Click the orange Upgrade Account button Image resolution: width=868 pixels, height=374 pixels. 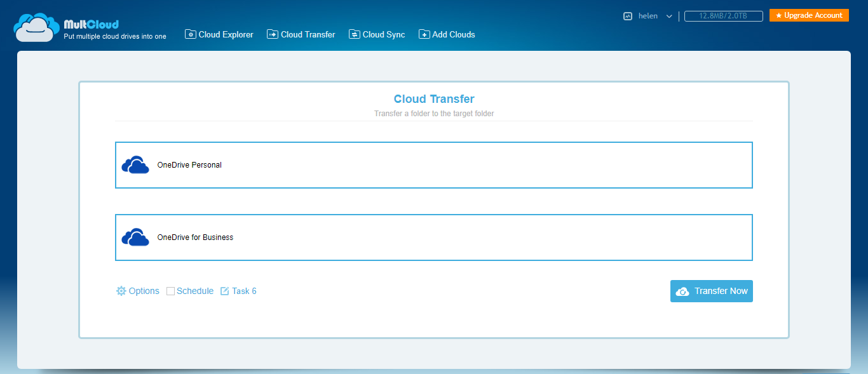(x=809, y=15)
